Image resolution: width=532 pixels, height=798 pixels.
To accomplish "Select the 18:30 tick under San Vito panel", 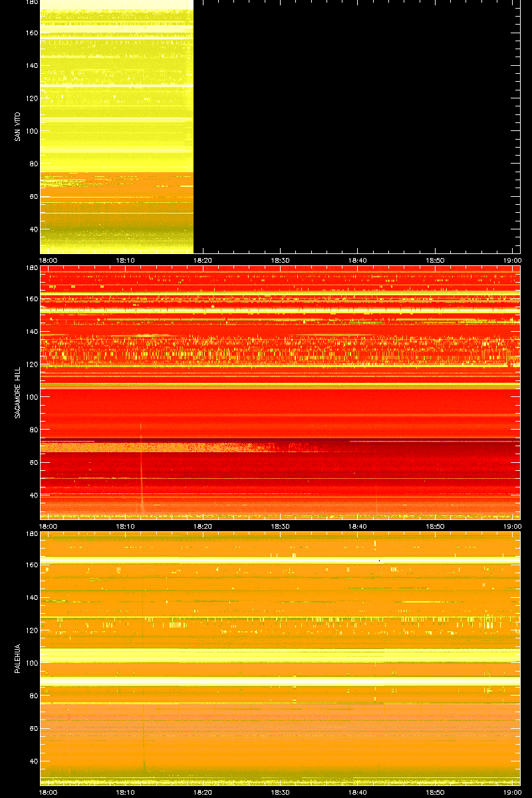I will coord(280,261).
